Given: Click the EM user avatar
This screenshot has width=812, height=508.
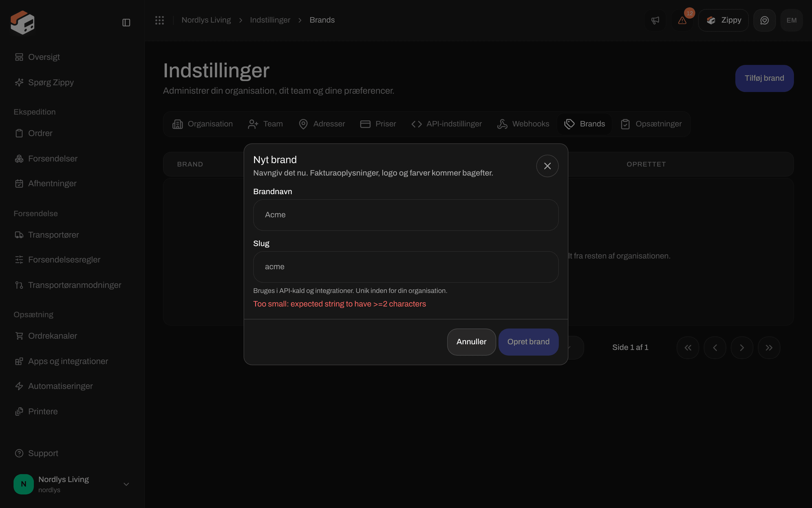Looking at the screenshot, I should (791, 20).
